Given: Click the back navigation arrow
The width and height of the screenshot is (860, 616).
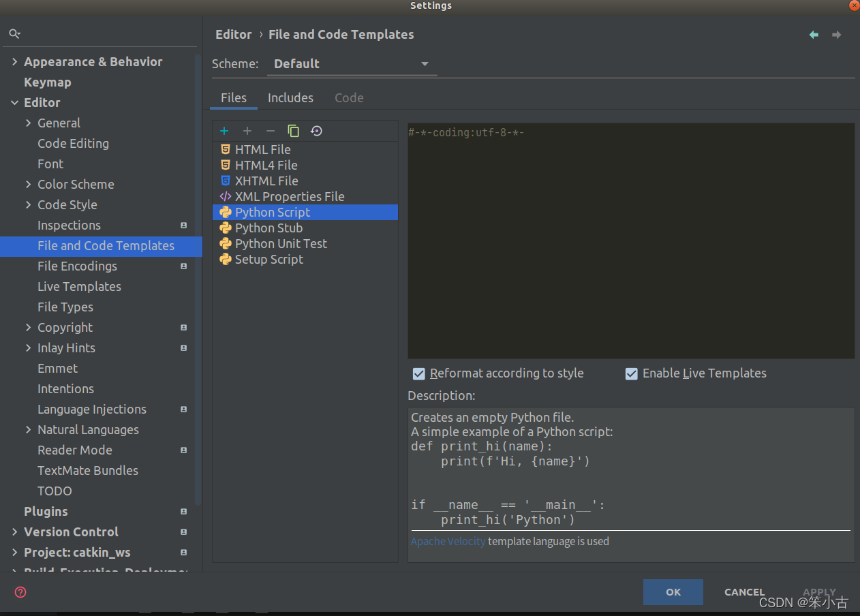Looking at the screenshot, I should [814, 35].
